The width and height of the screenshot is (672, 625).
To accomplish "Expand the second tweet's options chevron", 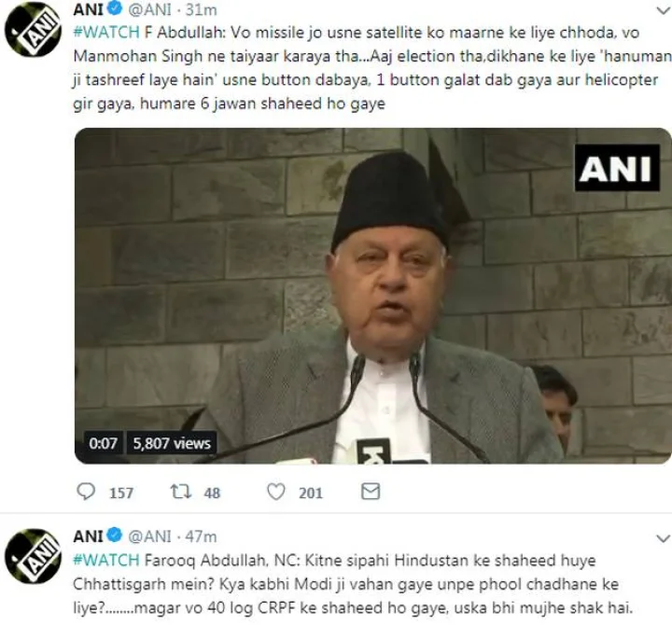I will pos(663,537).
